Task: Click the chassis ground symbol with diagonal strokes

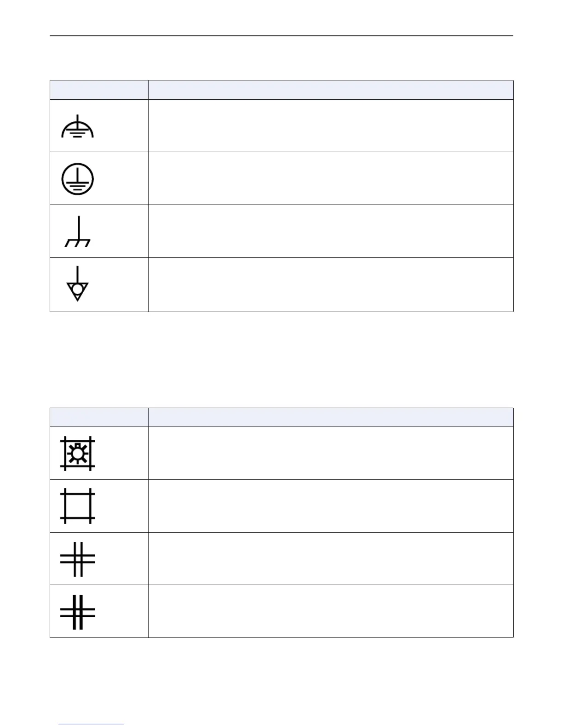Action: [x=78, y=232]
